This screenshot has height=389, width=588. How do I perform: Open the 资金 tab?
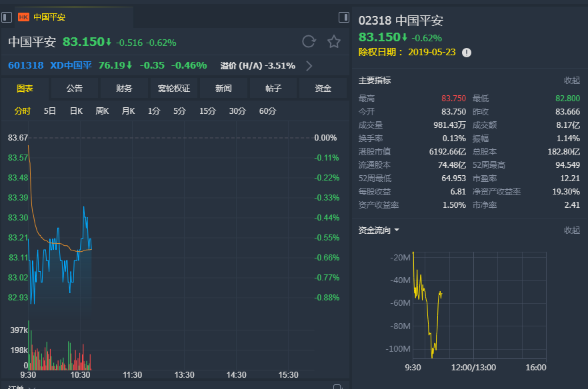click(x=323, y=89)
